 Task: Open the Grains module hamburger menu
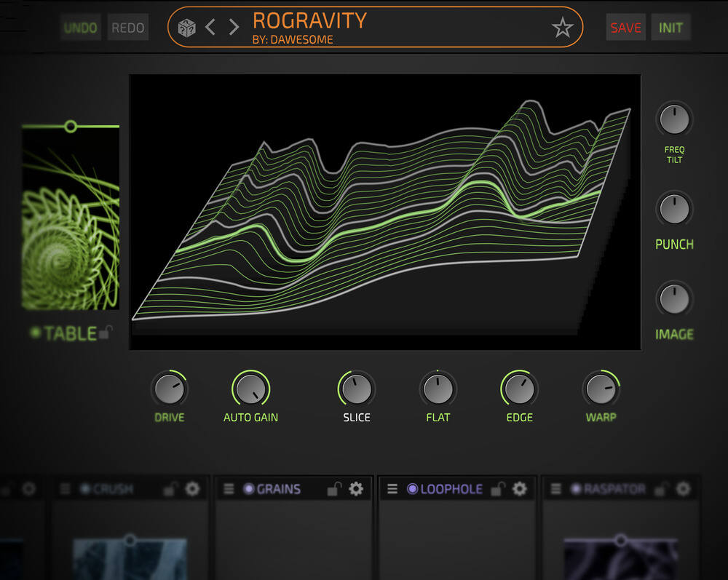(229, 489)
